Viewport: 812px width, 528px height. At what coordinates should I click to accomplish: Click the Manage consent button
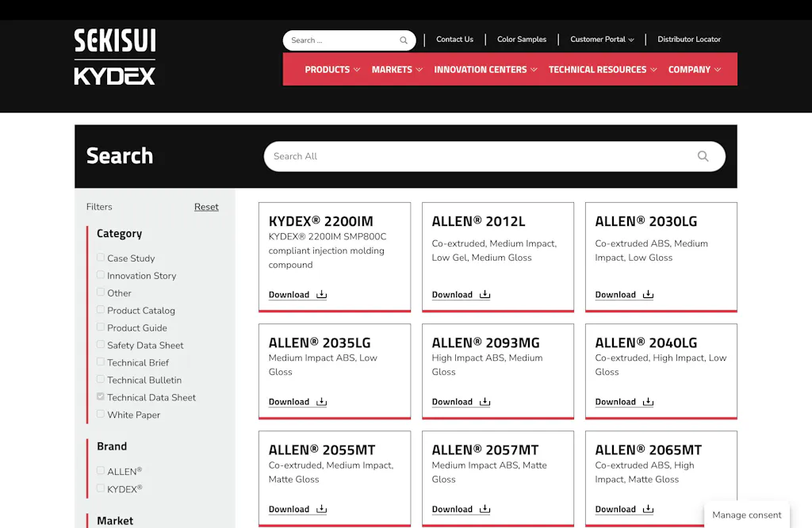click(747, 515)
